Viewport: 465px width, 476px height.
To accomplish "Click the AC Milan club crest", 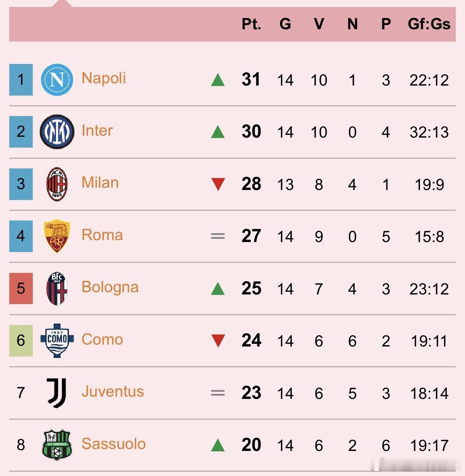I will [x=57, y=184].
